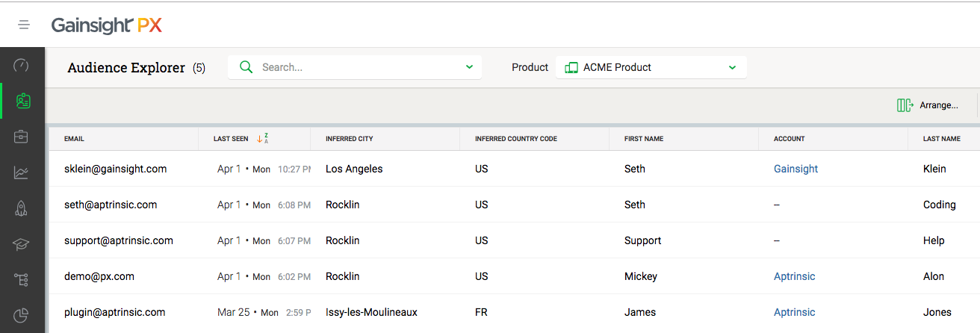Open Aptrinsic account link for demo@px.com
This screenshot has height=333, width=980.
pyautogui.click(x=794, y=276)
